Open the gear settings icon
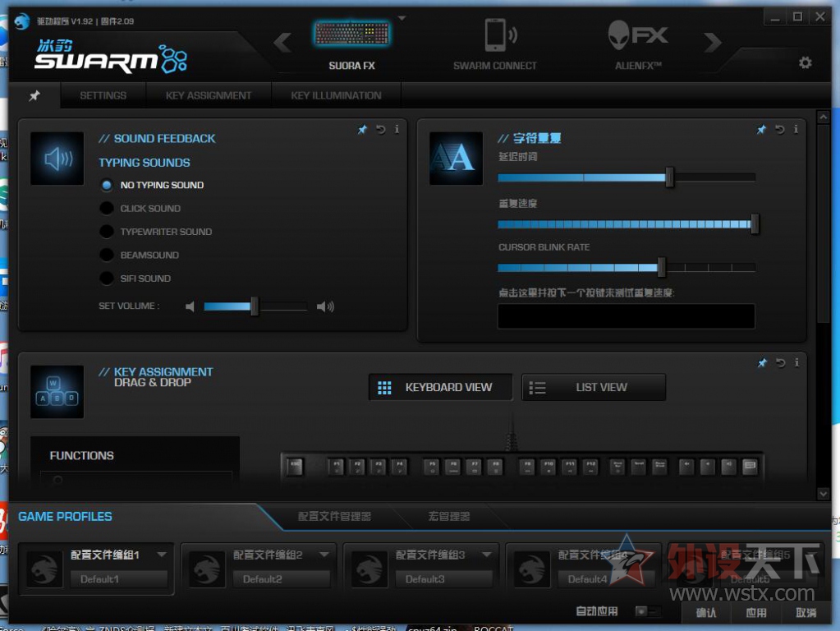 tap(805, 62)
